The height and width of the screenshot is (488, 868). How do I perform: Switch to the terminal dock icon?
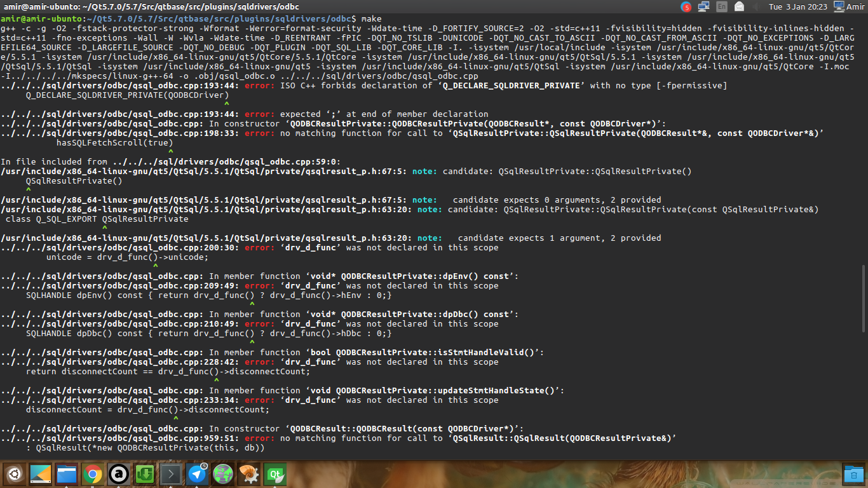[171, 474]
